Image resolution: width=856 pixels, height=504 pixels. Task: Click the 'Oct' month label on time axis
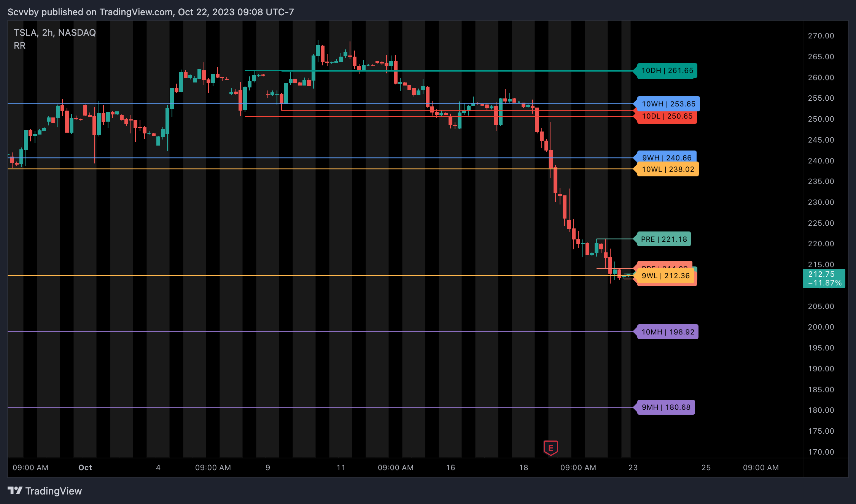(85, 468)
